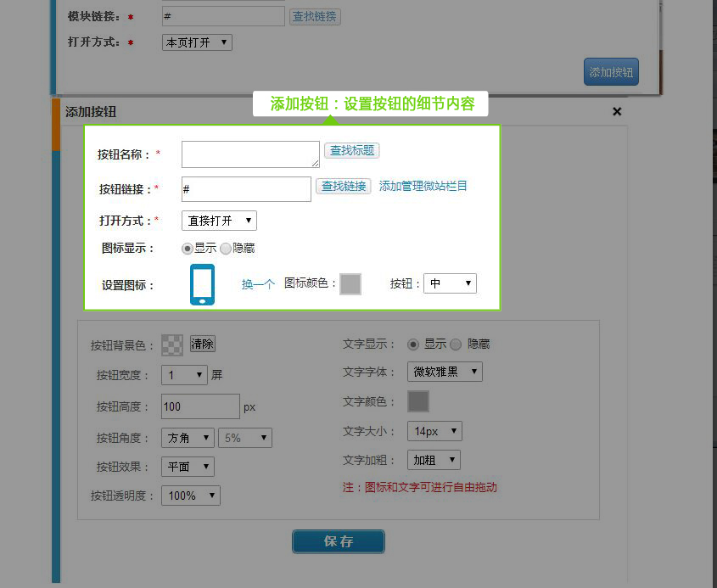Open the 按钮背景色 transparent swatch
Screen dimensions: 717x588
pos(172,344)
